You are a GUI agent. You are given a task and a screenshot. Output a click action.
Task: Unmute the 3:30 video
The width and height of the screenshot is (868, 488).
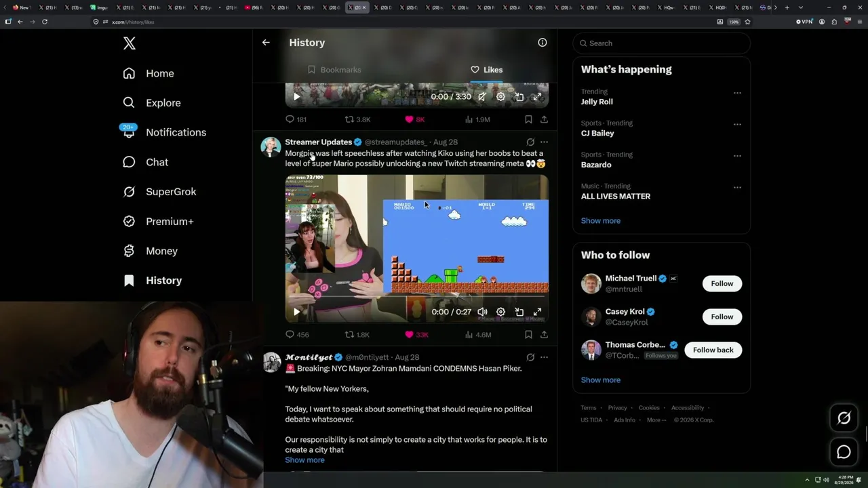click(x=481, y=97)
